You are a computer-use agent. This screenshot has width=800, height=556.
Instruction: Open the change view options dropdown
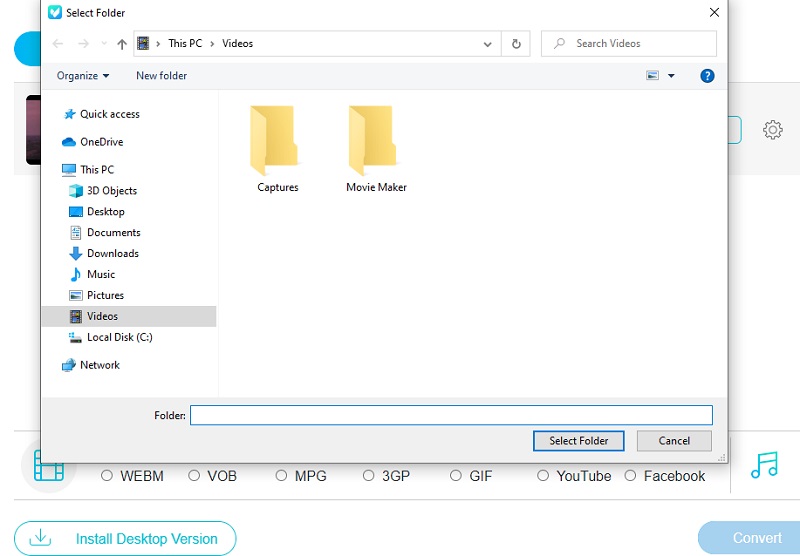[x=671, y=76]
